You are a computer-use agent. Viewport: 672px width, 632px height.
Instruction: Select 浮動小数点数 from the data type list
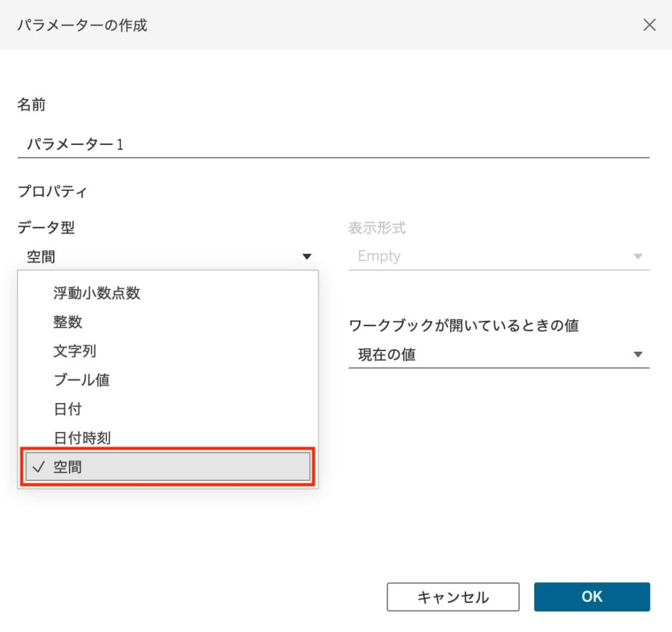click(x=96, y=293)
